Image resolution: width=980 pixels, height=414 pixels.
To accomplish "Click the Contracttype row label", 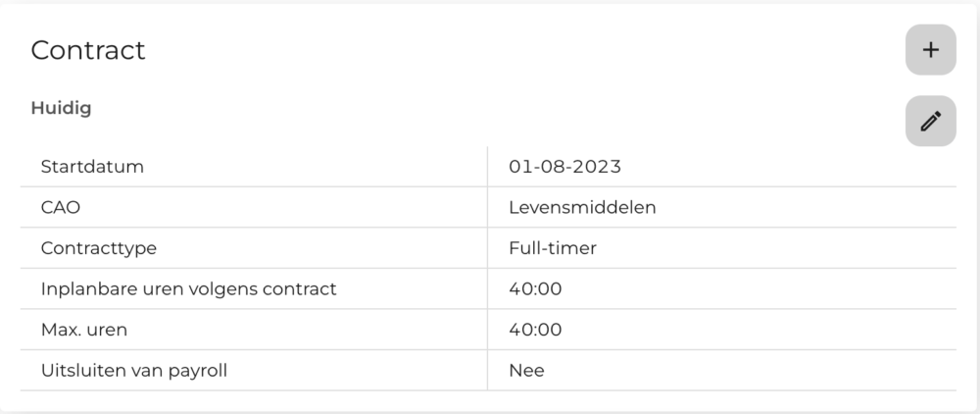I will [x=99, y=248].
